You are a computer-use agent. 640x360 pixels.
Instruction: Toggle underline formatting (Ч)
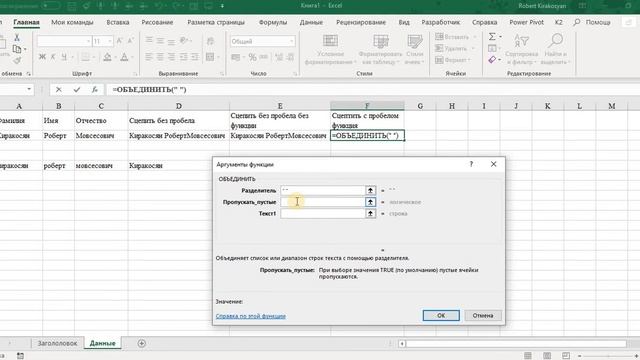[64, 57]
